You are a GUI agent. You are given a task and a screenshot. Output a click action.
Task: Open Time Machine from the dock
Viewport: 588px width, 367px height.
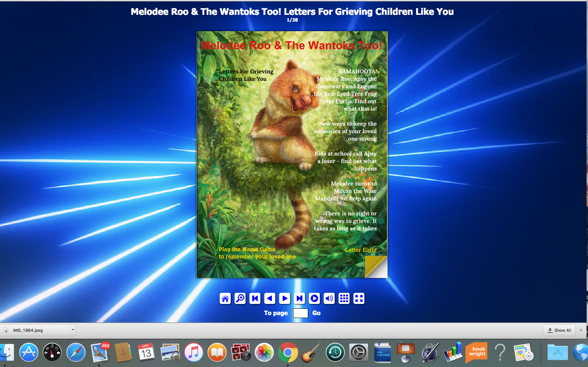point(335,352)
